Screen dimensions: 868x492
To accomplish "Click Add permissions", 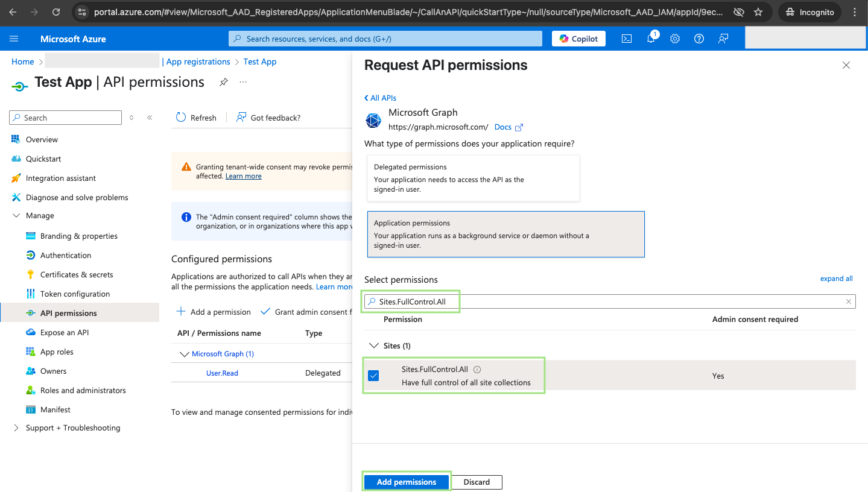I will tap(406, 482).
